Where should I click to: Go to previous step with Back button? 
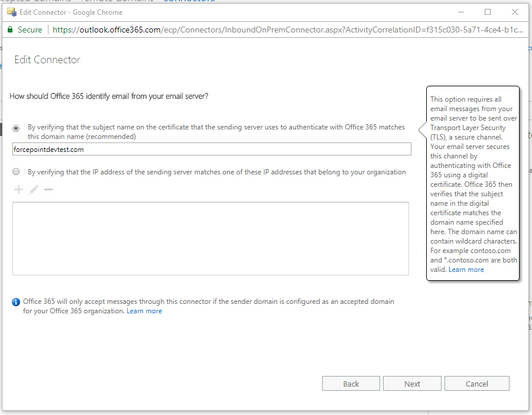(351, 384)
